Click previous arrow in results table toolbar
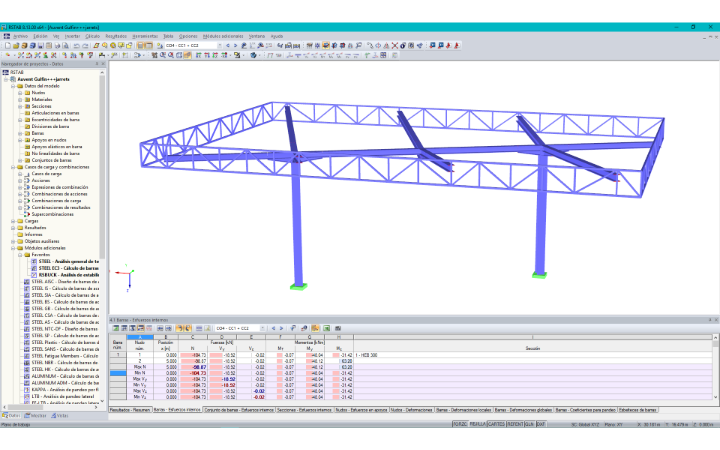The width and height of the screenshot is (720, 450). (x=274, y=328)
